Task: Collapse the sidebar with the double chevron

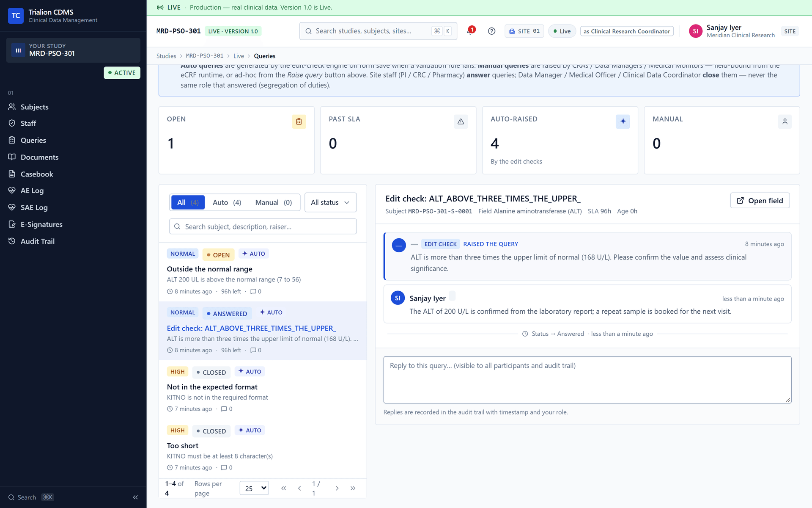Action: [x=135, y=497]
